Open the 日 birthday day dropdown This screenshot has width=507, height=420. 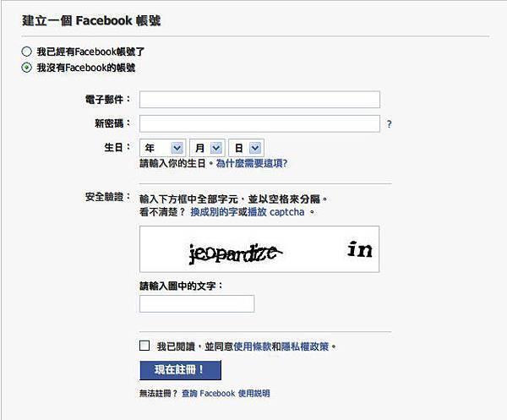[x=246, y=148]
